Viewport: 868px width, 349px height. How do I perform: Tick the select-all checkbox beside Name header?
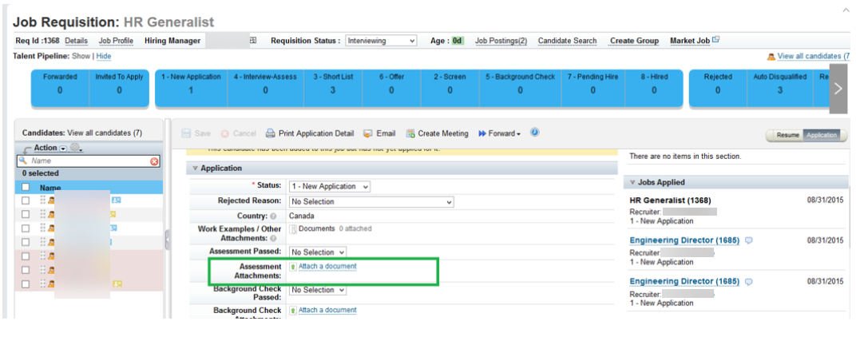(x=26, y=187)
